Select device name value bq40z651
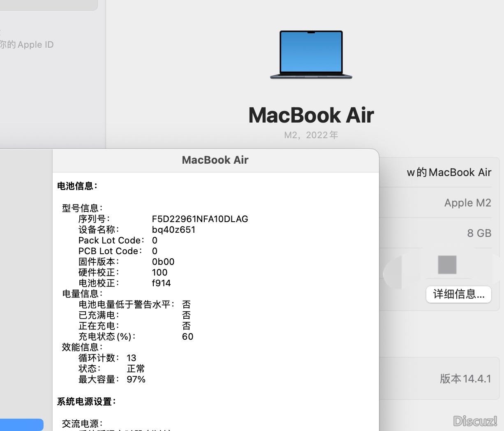The width and height of the screenshot is (504, 431). coord(174,229)
